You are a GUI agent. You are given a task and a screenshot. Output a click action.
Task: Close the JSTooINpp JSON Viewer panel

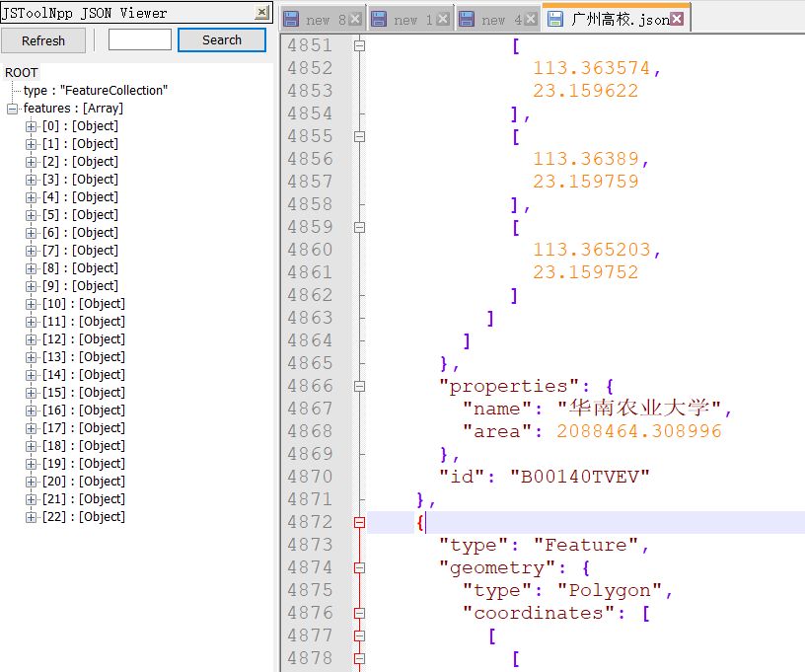(x=261, y=12)
